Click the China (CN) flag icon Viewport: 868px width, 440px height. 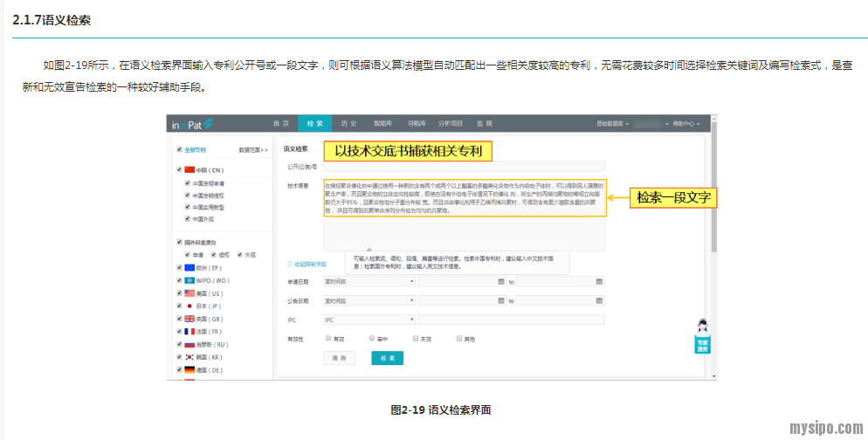click(189, 169)
